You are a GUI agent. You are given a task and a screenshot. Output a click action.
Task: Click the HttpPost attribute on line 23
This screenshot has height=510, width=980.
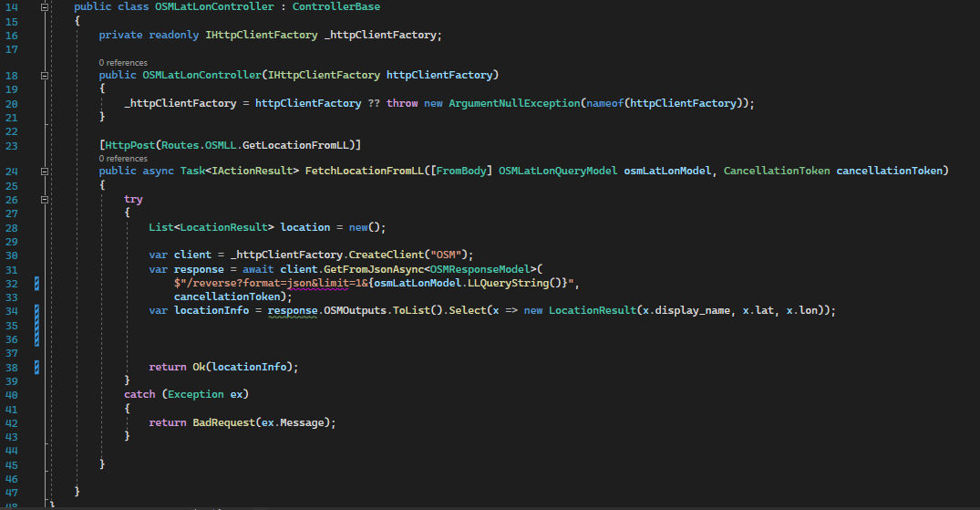pos(130,145)
